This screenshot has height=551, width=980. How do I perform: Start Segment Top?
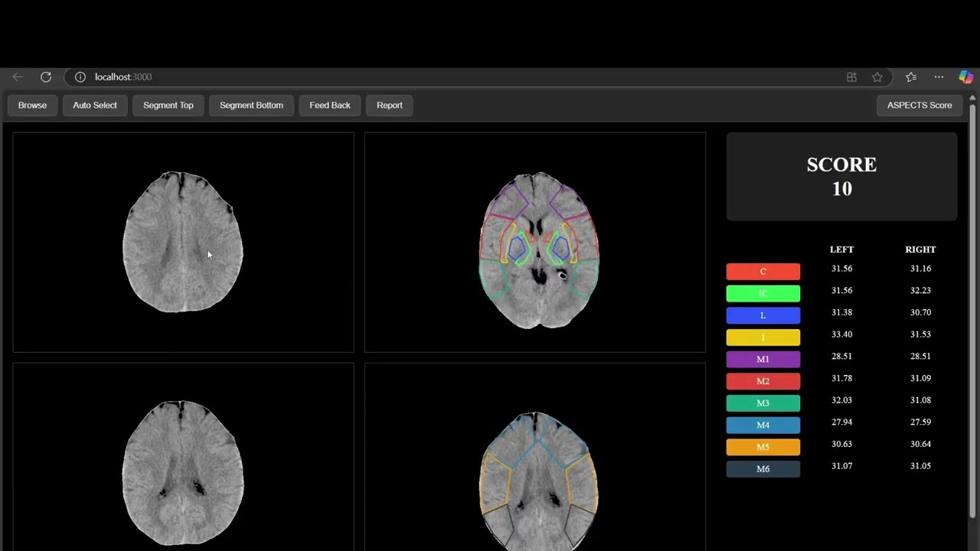click(x=168, y=106)
